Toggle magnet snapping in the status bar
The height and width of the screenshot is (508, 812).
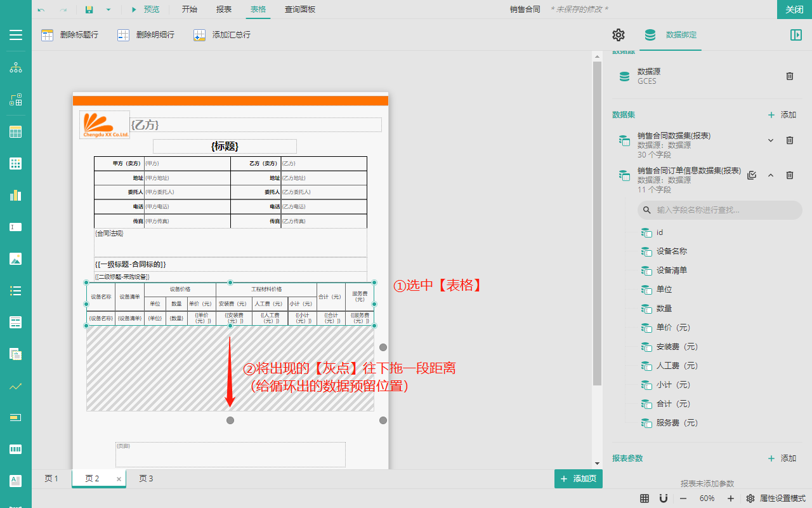click(664, 498)
